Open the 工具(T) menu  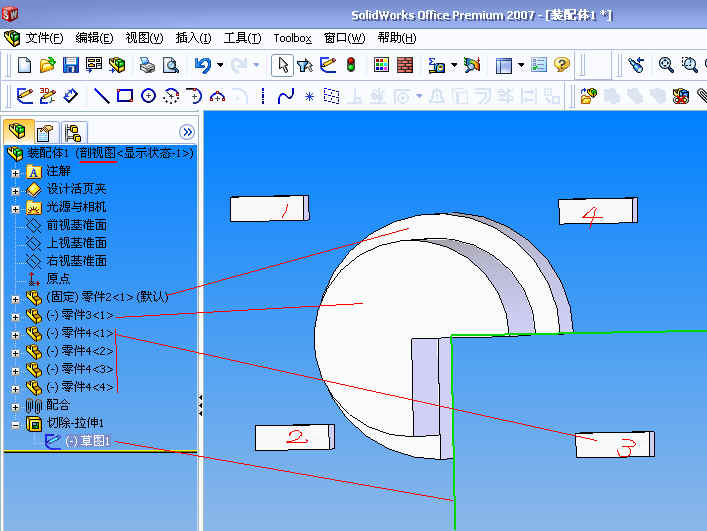tap(242, 38)
